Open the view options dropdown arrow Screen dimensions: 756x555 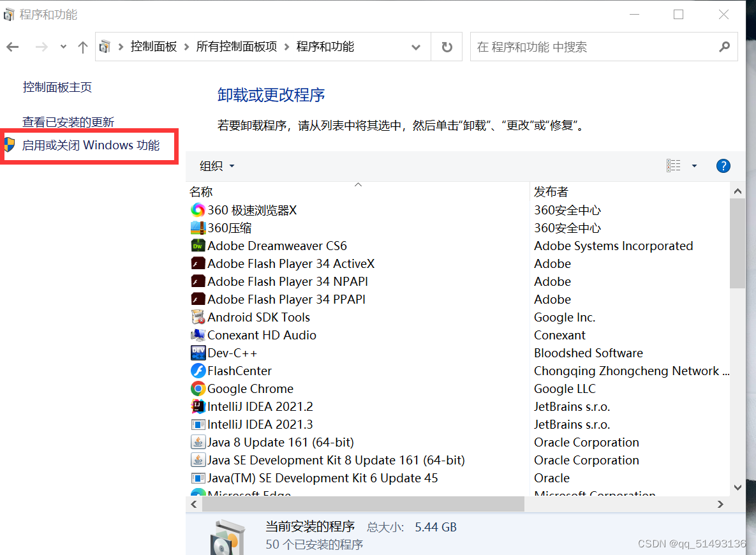coord(694,166)
